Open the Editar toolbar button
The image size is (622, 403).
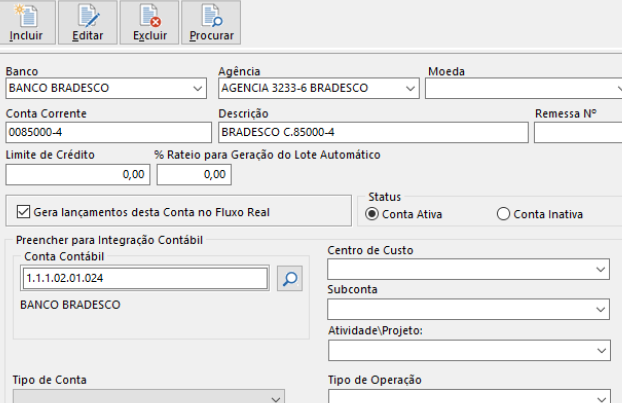tap(88, 22)
